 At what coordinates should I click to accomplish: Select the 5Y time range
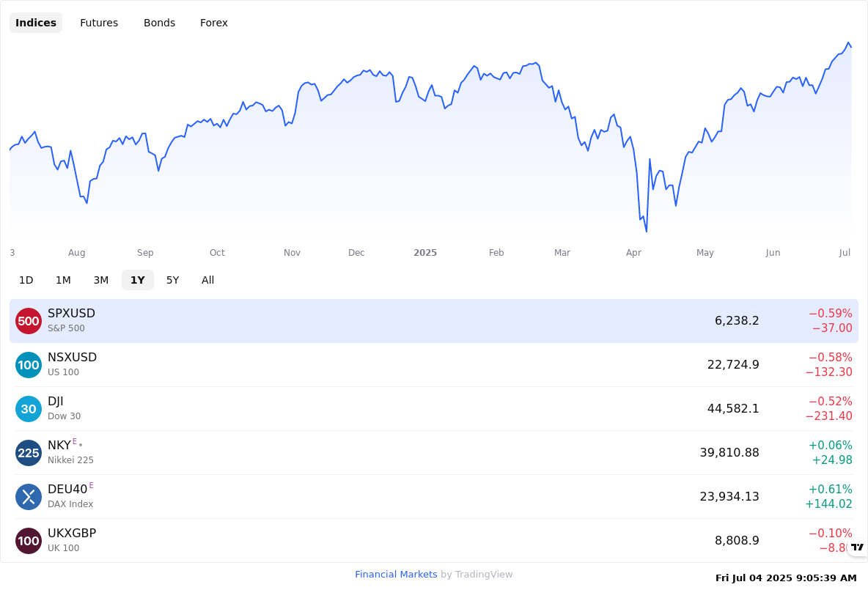(x=173, y=280)
